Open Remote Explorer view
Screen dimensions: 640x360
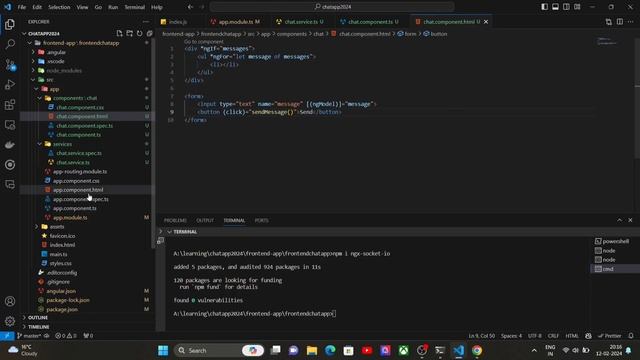click(x=10, y=124)
